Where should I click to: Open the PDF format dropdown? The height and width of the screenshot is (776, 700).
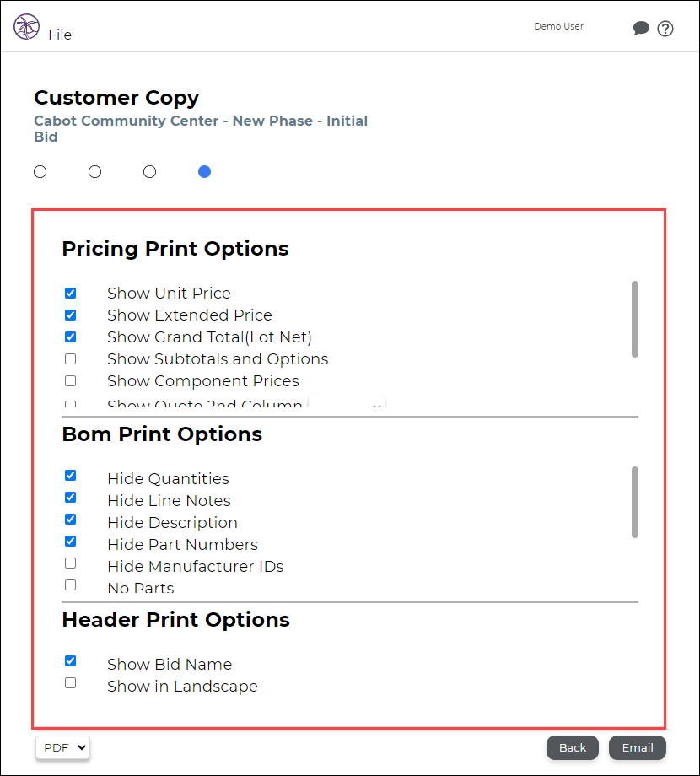(x=62, y=747)
